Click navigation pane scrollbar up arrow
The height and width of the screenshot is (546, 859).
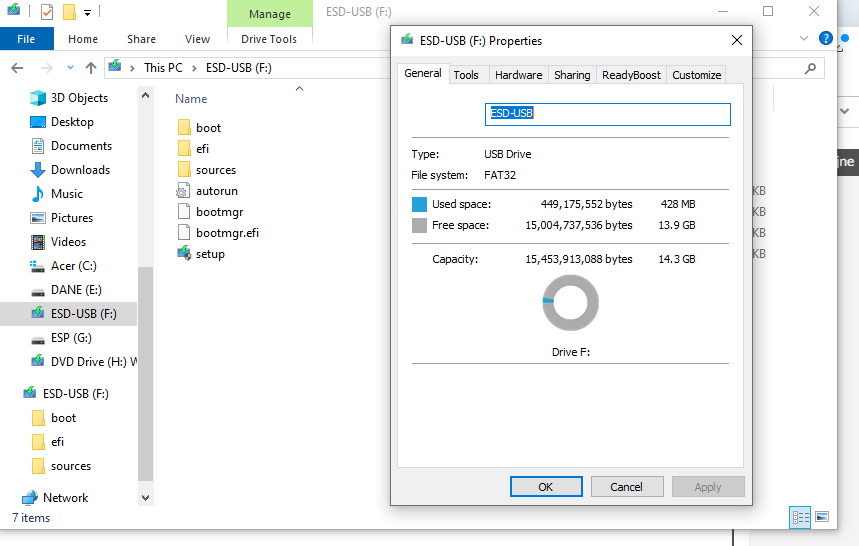tap(145, 95)
